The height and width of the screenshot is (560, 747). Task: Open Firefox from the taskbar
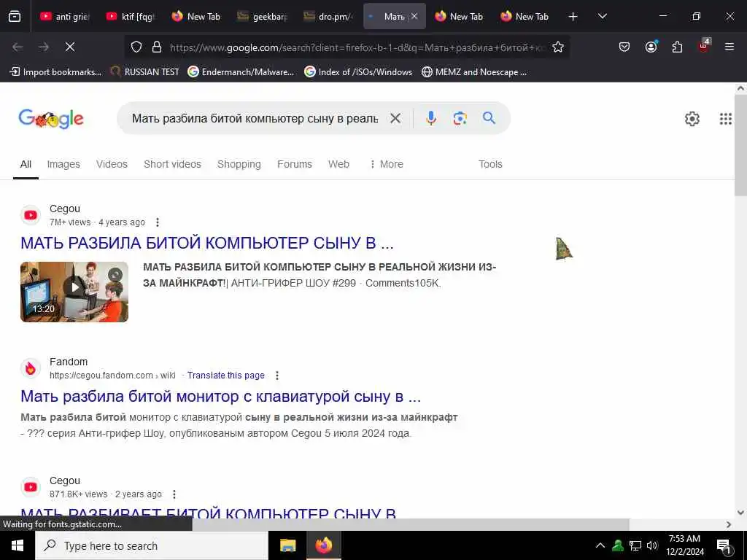(x=323, y=545)
